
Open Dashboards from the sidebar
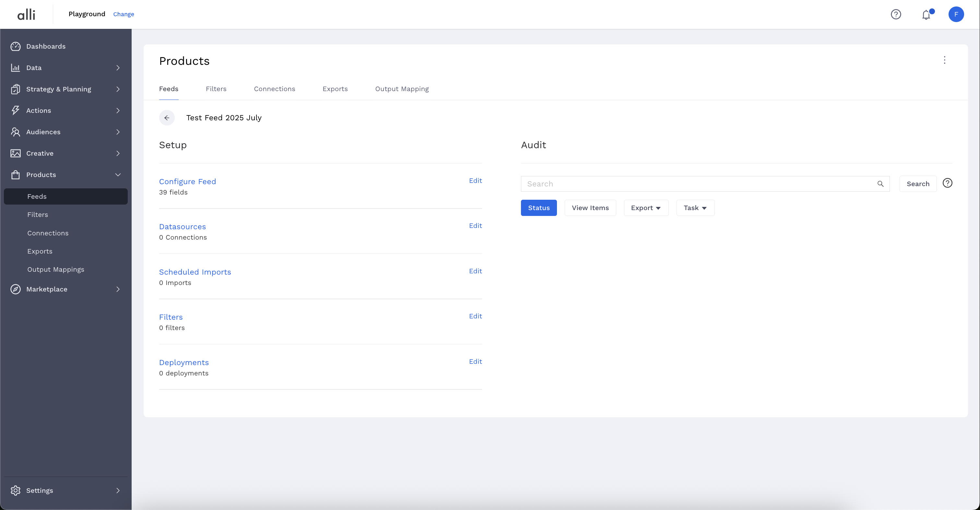46,46
